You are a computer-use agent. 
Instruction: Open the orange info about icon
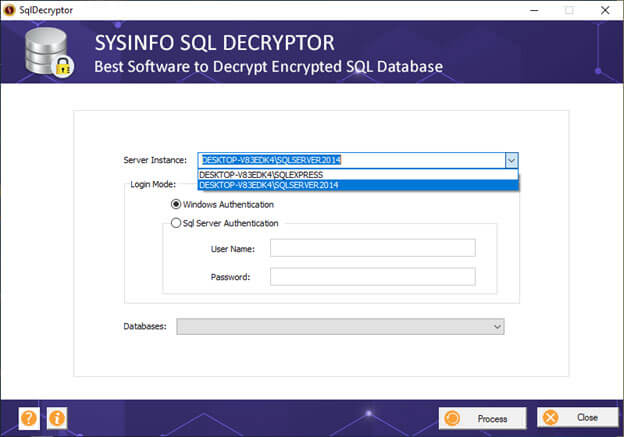click(57, 418)
